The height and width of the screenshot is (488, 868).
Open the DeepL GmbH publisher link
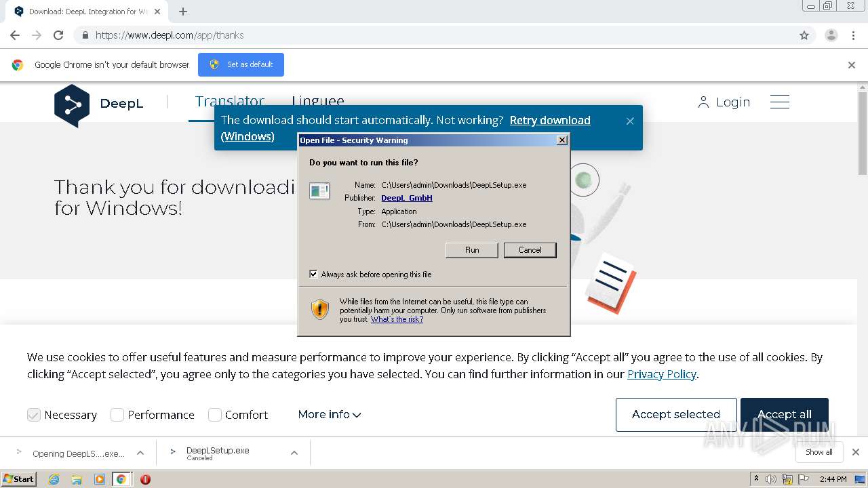click(x=407, y=198)
